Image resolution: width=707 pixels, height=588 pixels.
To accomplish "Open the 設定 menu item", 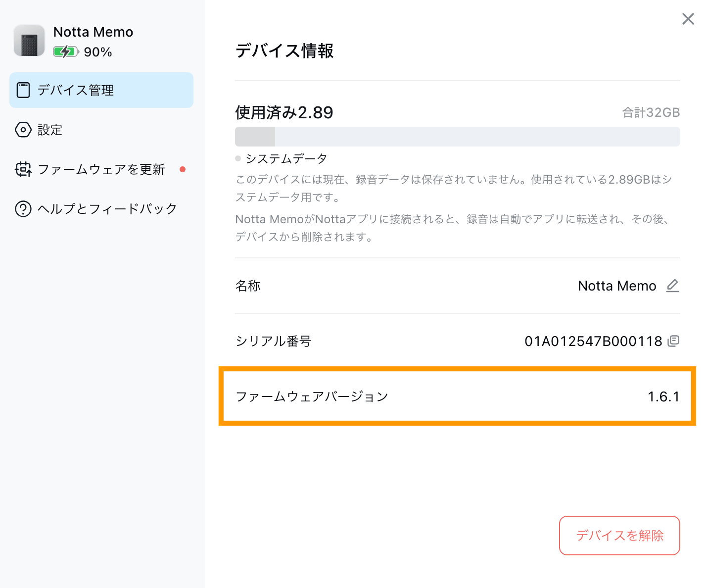I will pyautogui.click(x=101, y=130).
